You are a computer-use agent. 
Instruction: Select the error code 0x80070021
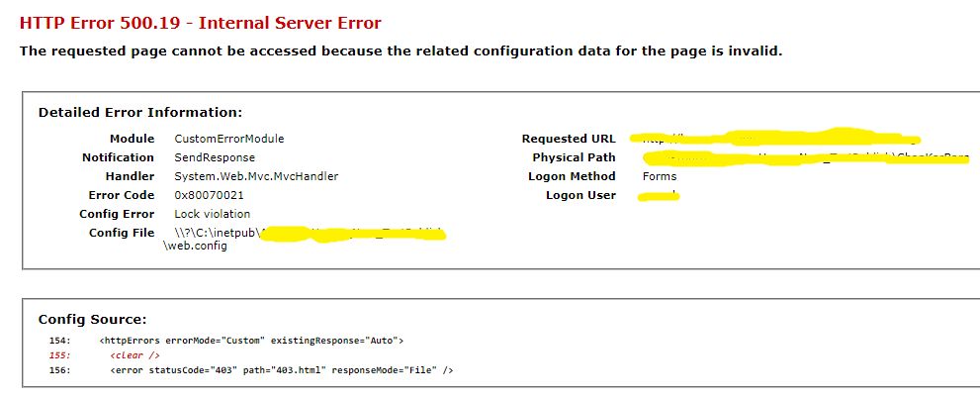click(209, 195)
